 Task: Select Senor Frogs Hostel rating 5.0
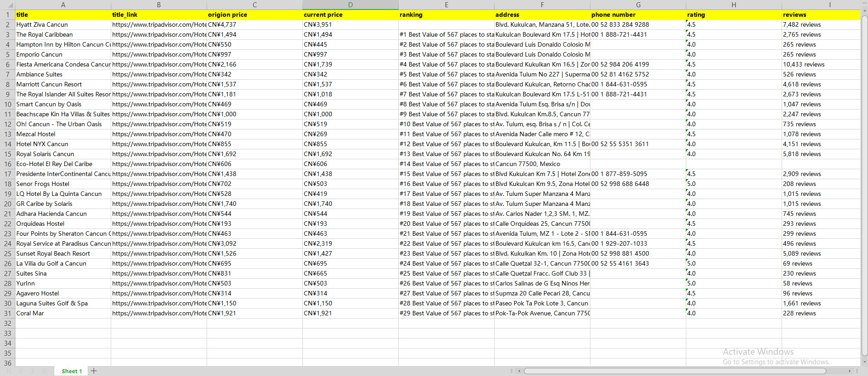pyautogui.click(x=734, y=184)
